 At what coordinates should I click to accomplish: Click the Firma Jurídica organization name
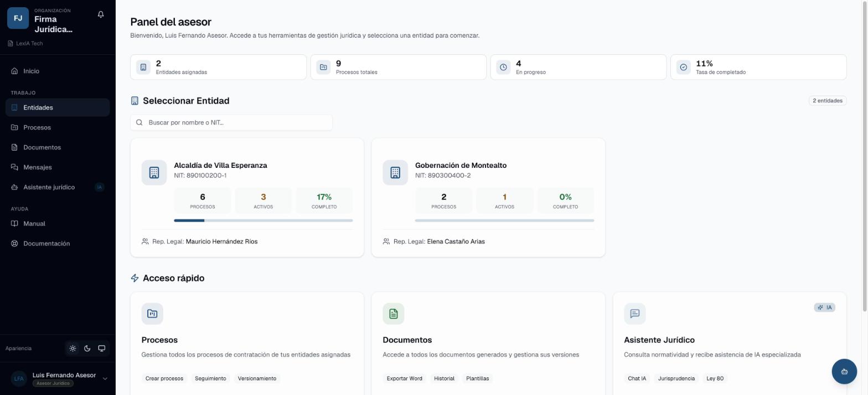click(x=53, y=24)
